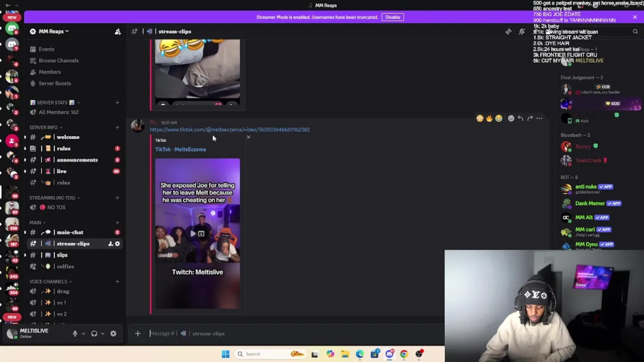644x362 pixels.
Task: Open the slips channel
Action: click(62, 255)
